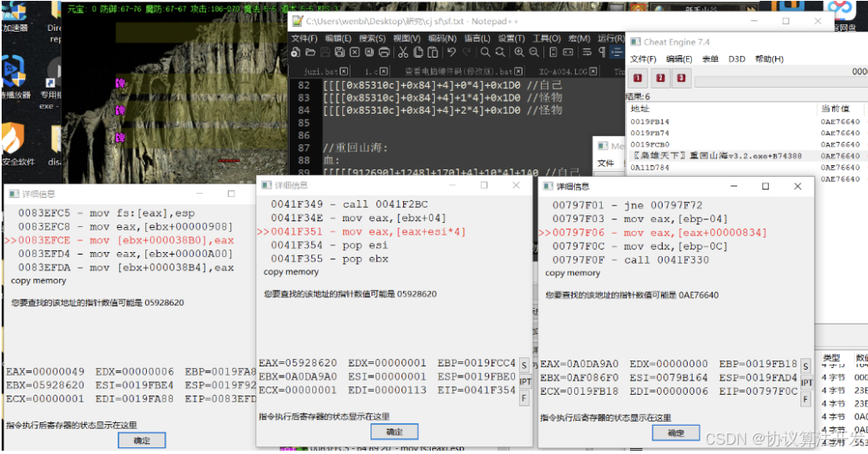The width and height of the screenshot is (868, 454).
Task: Close the 1.c tab in Notepad++
Action: [x=384, y=72]
